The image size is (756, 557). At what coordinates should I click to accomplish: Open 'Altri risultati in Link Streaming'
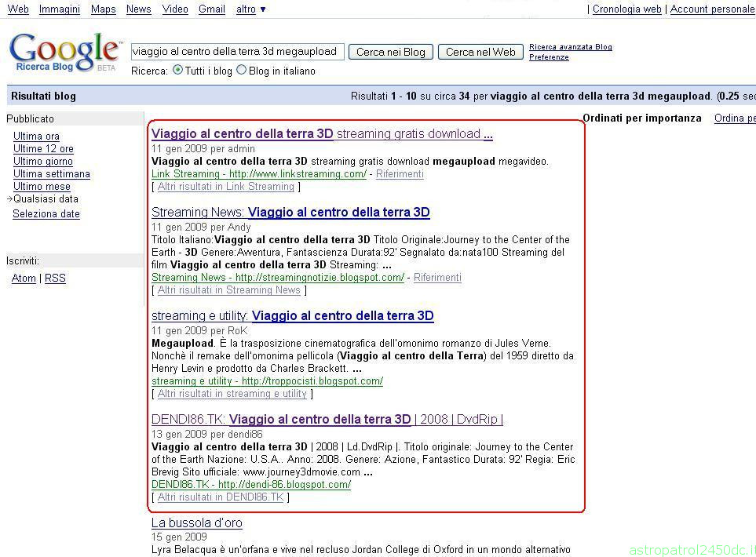(225, 187)
